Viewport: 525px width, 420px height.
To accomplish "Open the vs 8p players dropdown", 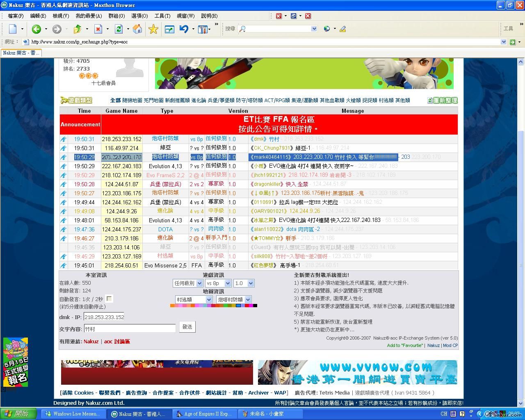I will 218,283.
